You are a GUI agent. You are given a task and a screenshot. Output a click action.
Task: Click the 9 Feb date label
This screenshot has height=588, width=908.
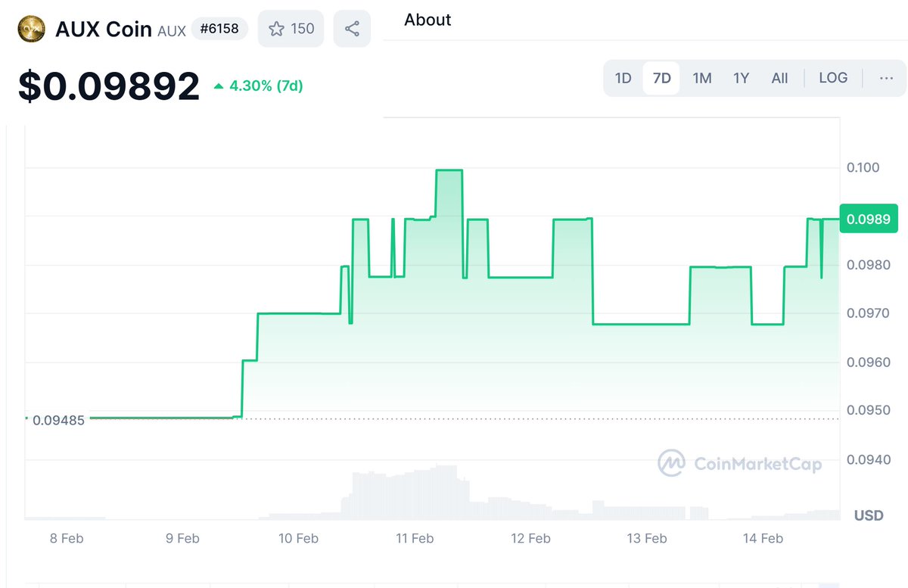(182, 539)
